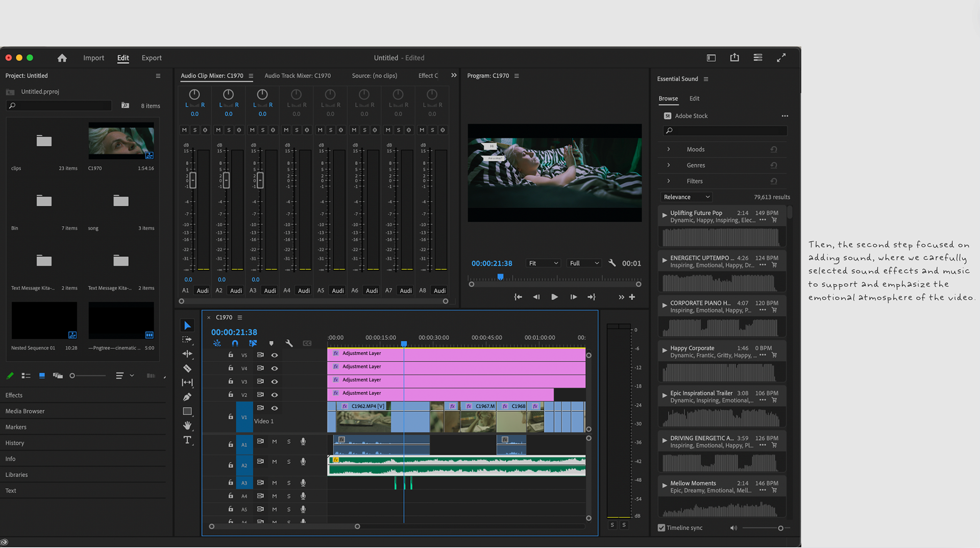
Task: Switch to the Export tab
Action: click(x=152, y=58)
